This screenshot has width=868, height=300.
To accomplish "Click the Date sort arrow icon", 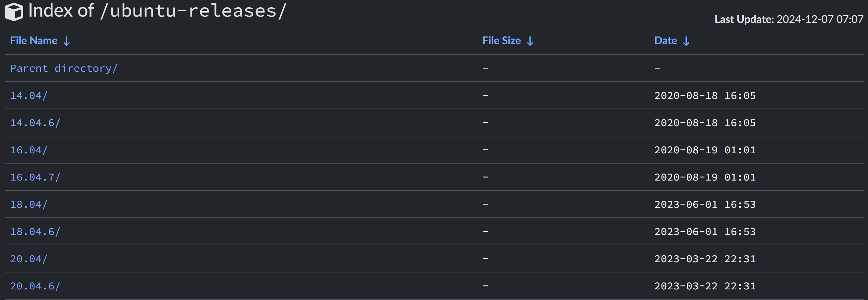I will (686, 41).
